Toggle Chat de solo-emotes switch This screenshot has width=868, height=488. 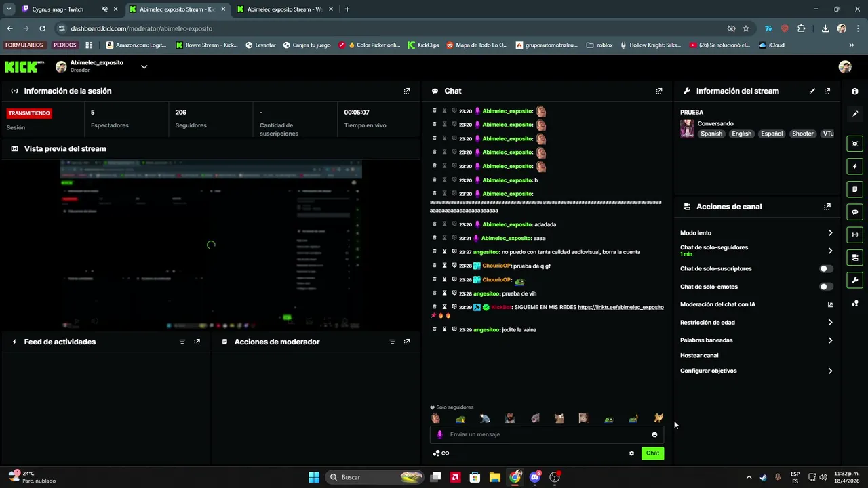[x=825, y=287]
